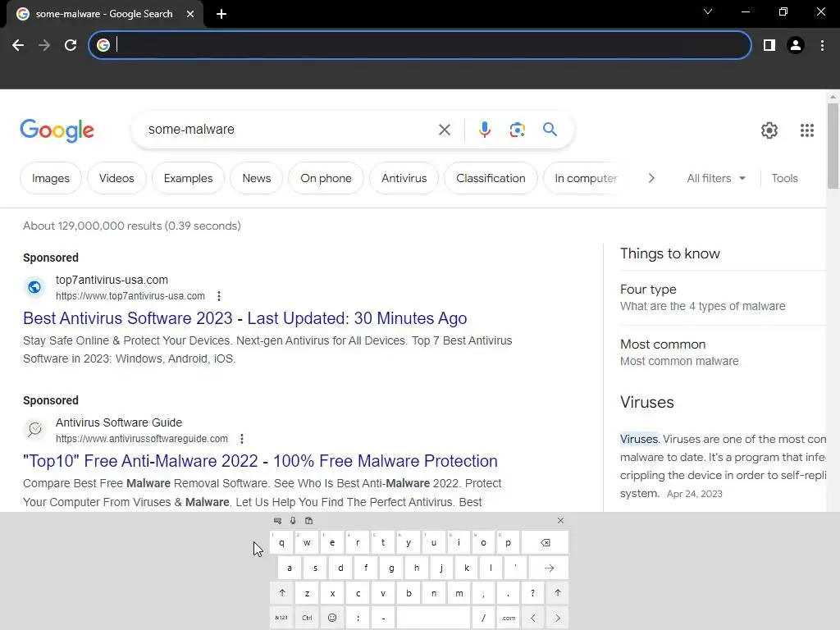Image resolution: width=840 pixels, height=630 pixels.
Task: Tap the .com key on touch keyboard
Action: pos(509,618)
